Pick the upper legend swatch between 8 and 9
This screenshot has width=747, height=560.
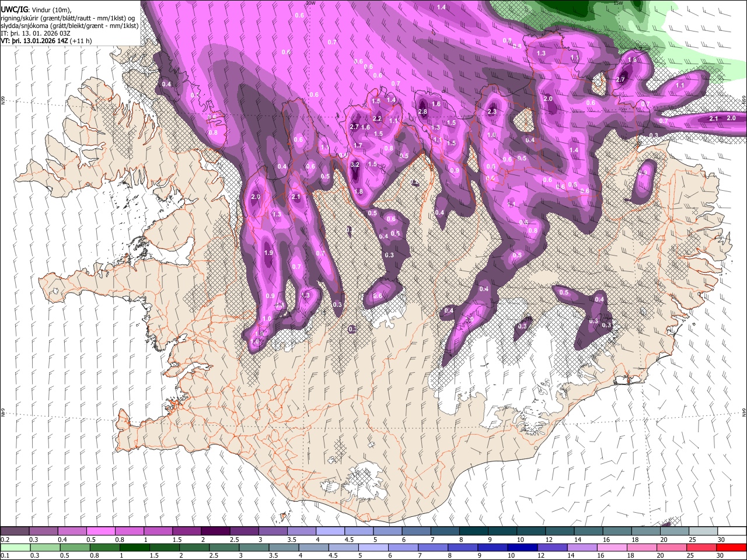[x=474, y=531]
